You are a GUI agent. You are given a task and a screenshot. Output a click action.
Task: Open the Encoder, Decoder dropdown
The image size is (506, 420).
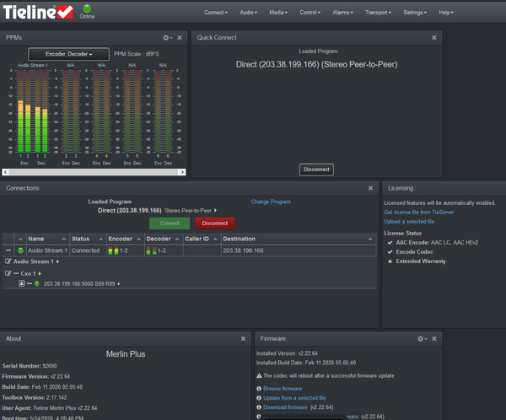[x=69, y=54]
